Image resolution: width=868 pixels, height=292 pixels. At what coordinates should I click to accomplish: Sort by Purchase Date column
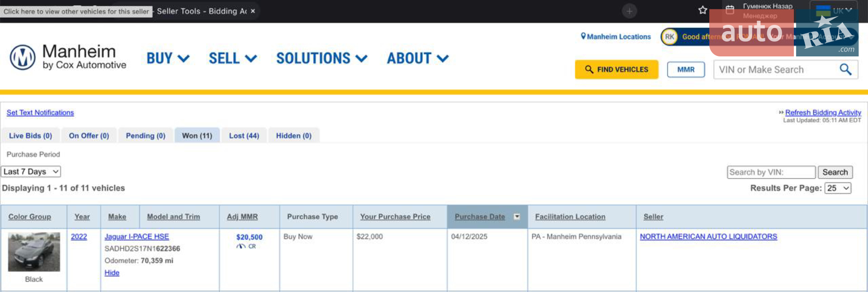click(x=480, y=217)
